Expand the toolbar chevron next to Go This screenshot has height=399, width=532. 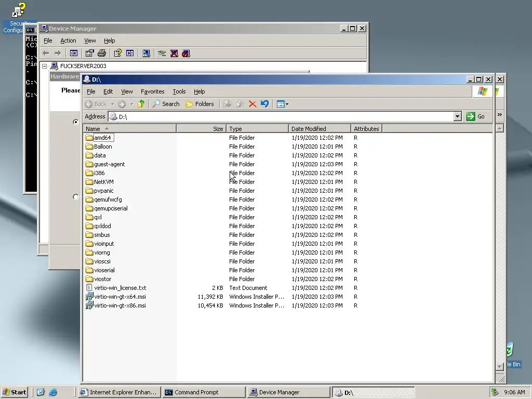tap(499, 115)
